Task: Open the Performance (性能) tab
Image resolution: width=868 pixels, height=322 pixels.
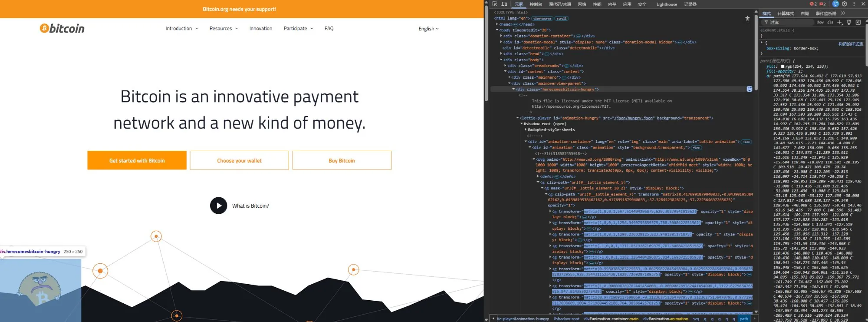Action: pos(597,4)
